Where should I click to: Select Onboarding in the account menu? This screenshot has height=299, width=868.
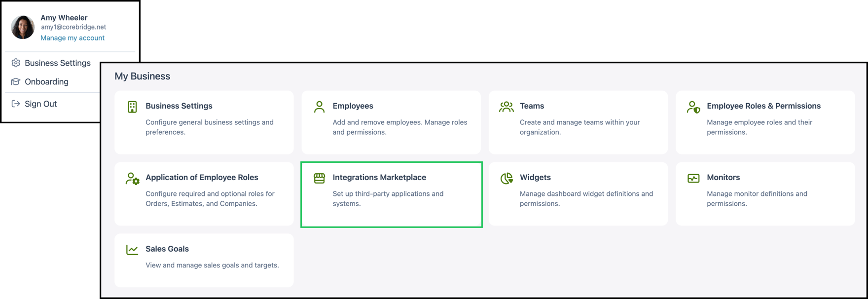point(47,81)
